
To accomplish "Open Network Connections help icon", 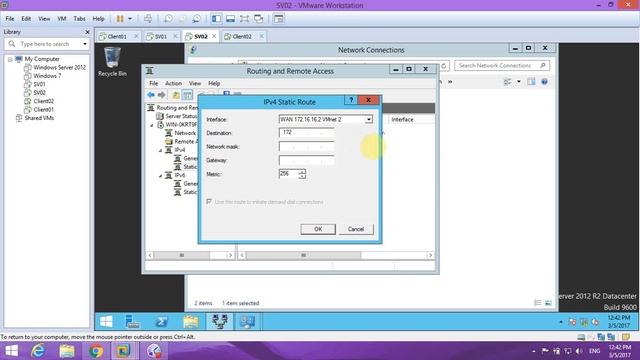I will click(x=544, y=82).
